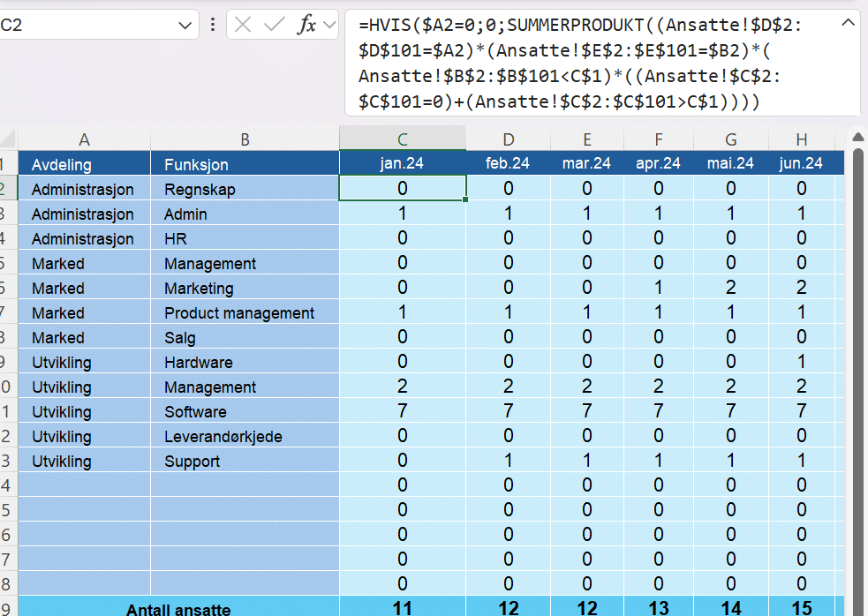
Task: Click the Funksjon header cell
Action: click(x=245, y=164)
